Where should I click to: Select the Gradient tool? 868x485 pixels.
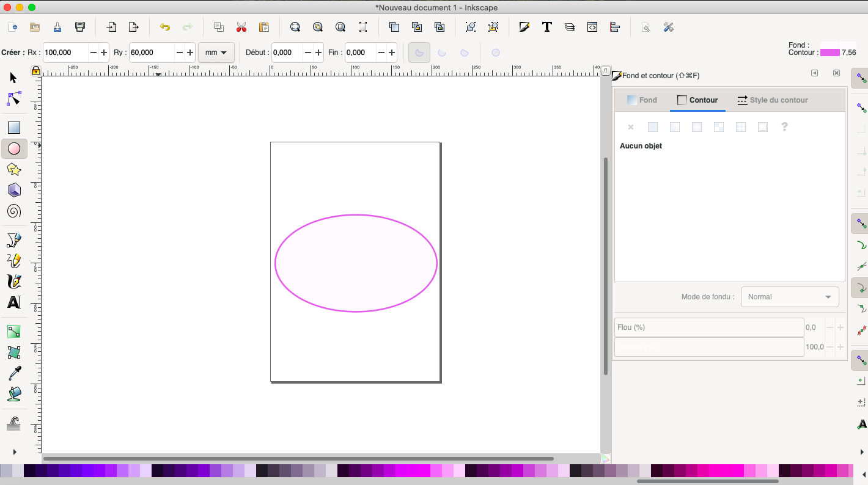click(x=13, y=332)
